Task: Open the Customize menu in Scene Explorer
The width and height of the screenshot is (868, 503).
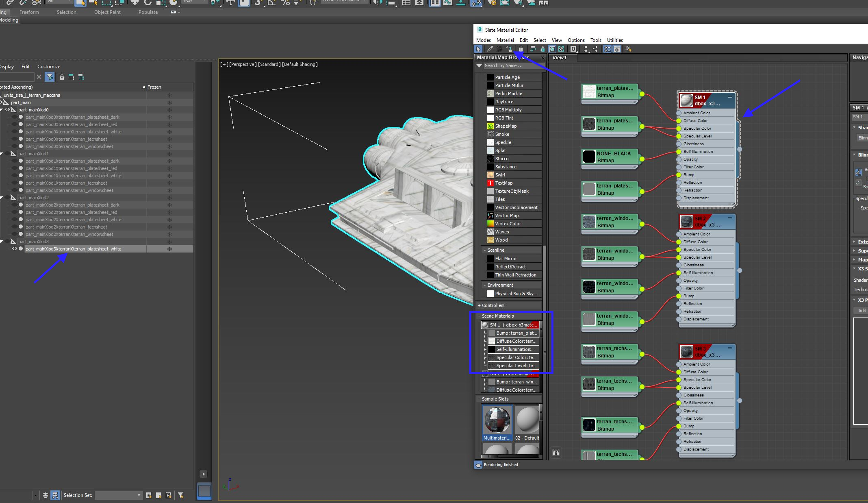Action: pos(49,67)
